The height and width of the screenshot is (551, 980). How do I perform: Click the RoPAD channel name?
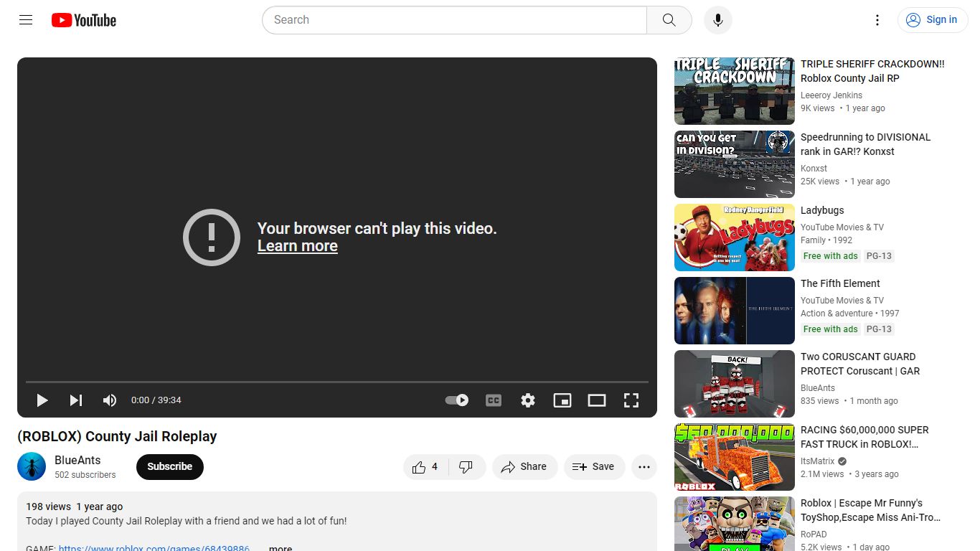[814, 534]
